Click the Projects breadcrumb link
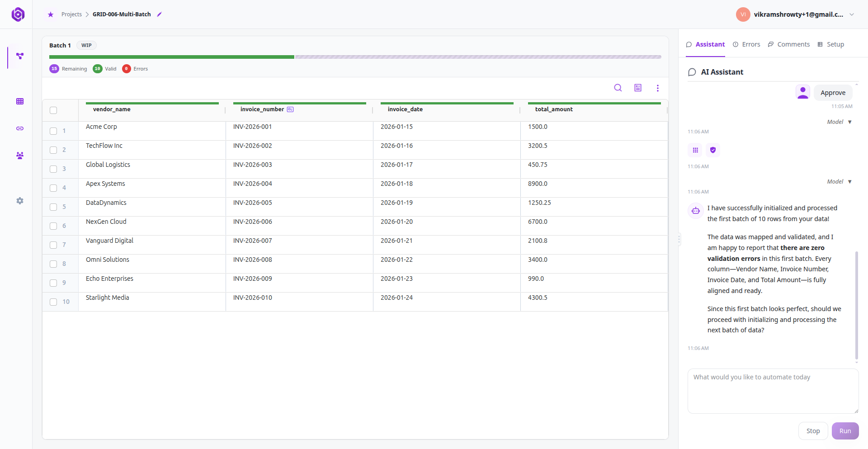 [x=71, y=14]
